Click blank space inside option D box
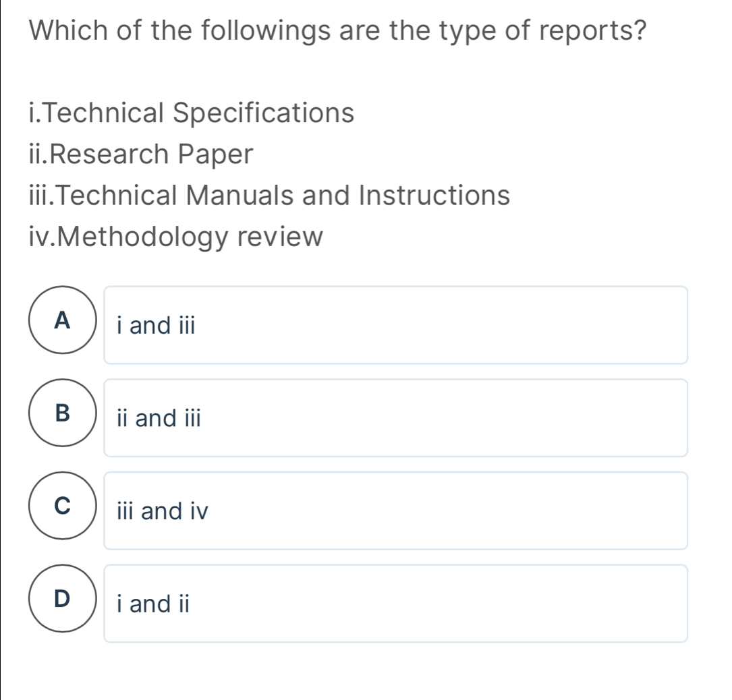Screen dimensions: 732x700 [x=439, y=604]
